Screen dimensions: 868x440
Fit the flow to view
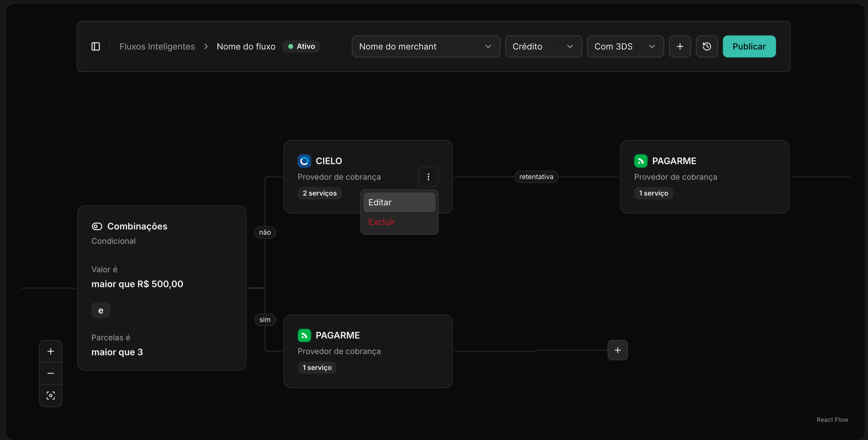pos(51,396)
